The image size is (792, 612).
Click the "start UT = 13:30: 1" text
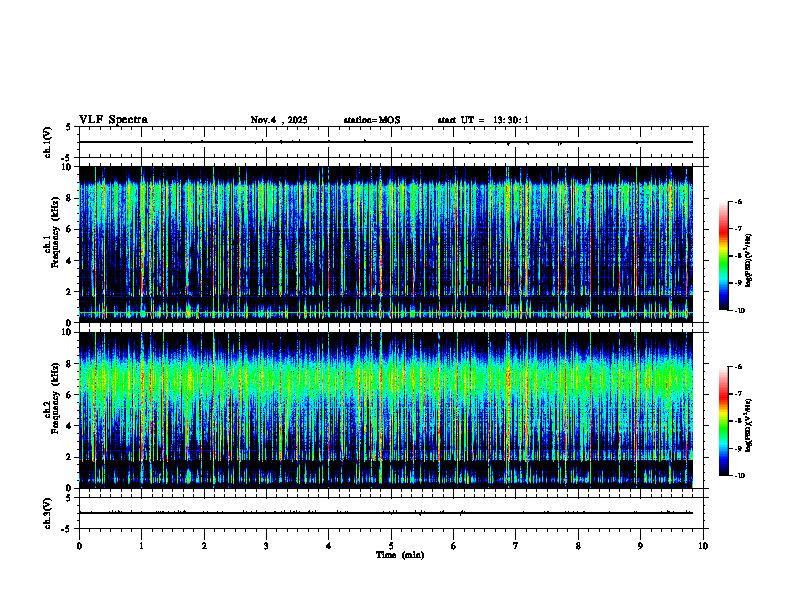[x=483, y=120]
